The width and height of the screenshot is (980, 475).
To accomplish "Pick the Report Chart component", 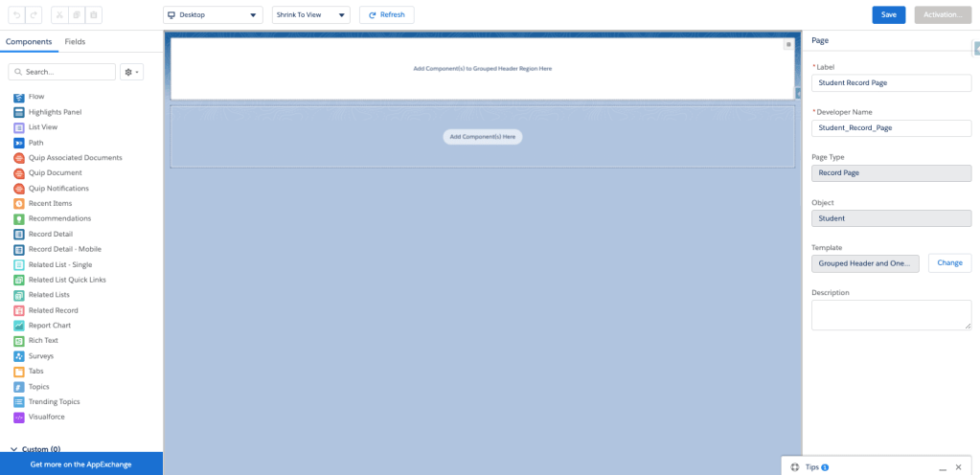I will (50, 326).
